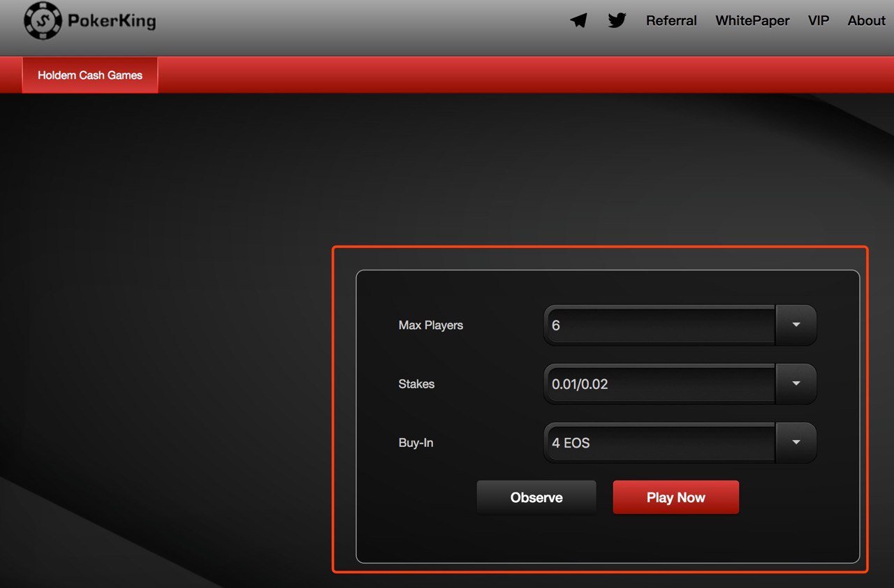Screen dimensions: 894x588
Task: Open the Referral page
Action: point(671,21)
